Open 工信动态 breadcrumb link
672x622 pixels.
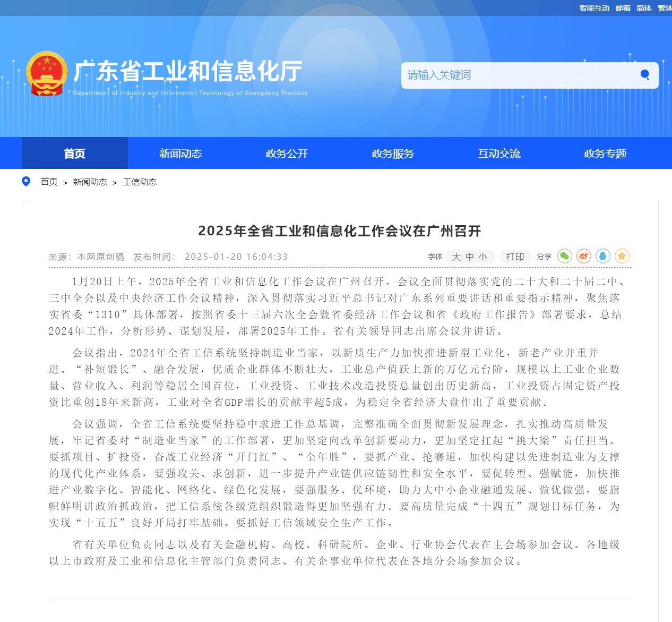(x=140, y=182)
